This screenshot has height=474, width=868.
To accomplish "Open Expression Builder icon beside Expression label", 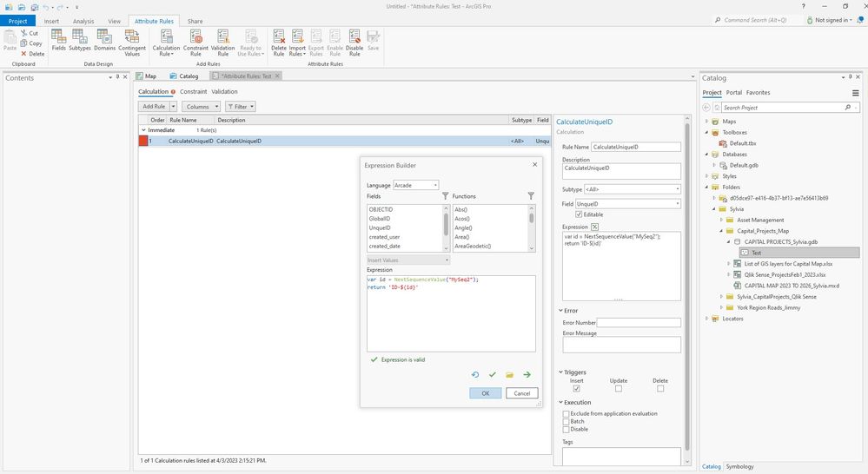I will click(594, 227).
